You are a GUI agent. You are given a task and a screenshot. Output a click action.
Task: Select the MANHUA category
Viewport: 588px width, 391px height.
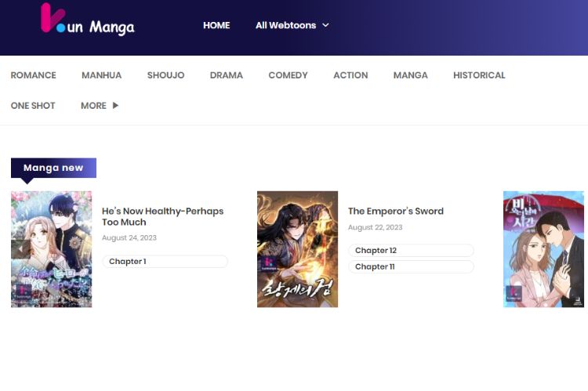pyautogui.click(x=102, y=75)
